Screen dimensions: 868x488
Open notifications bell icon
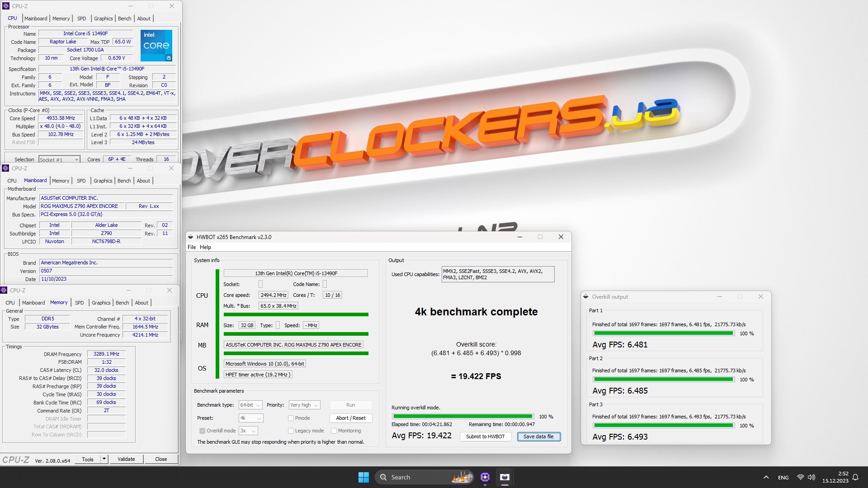(855, 477)
